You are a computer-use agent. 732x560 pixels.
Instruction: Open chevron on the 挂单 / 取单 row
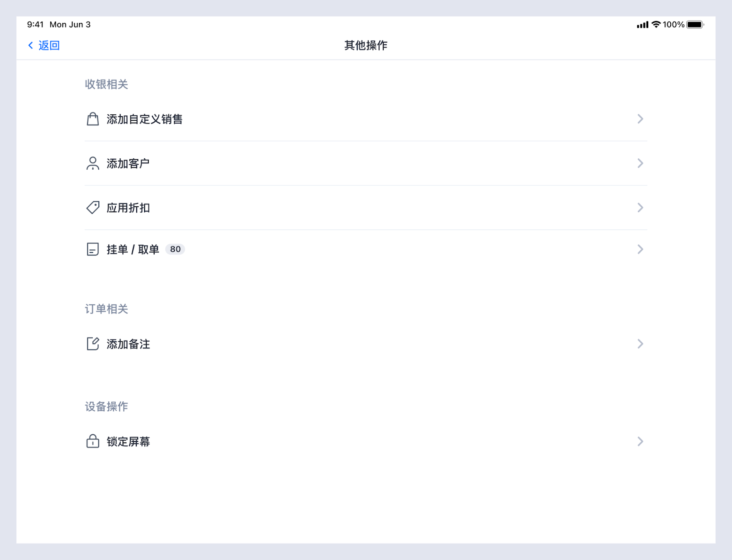(x=640, y=249)
